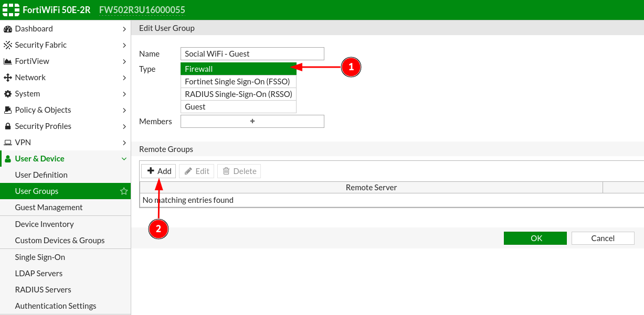644x315 pixels.
Task: Click the System gear icon
Action: coord(8,94)
